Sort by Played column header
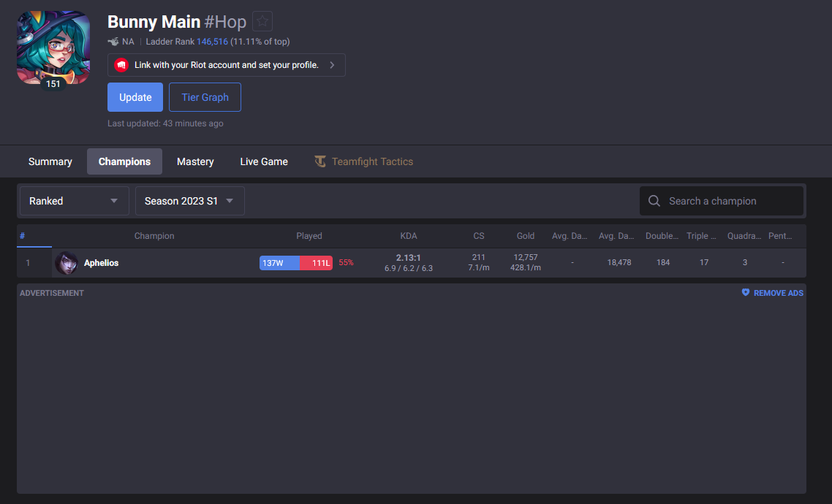The image size is (832, 504). coord(309,236)
